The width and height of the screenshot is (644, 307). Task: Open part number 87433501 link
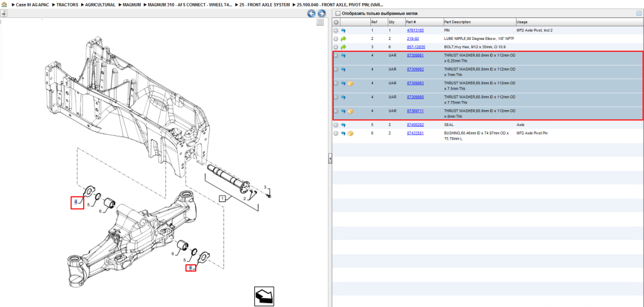click(x=415, y=133)
